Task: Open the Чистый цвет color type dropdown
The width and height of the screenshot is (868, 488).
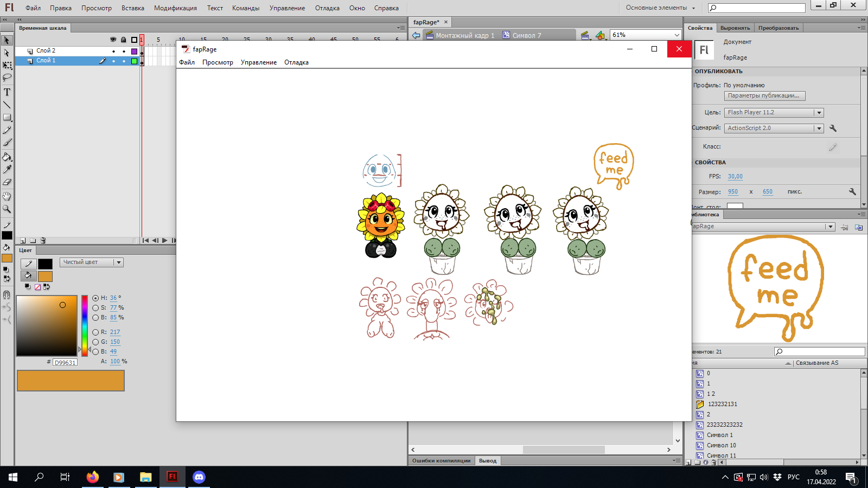Action: click(92, 262)
